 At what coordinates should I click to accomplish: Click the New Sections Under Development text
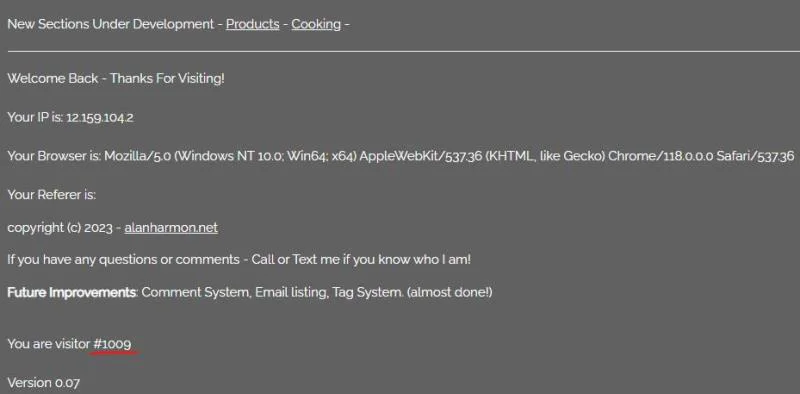pyautogui.click(x=111, y=24)
